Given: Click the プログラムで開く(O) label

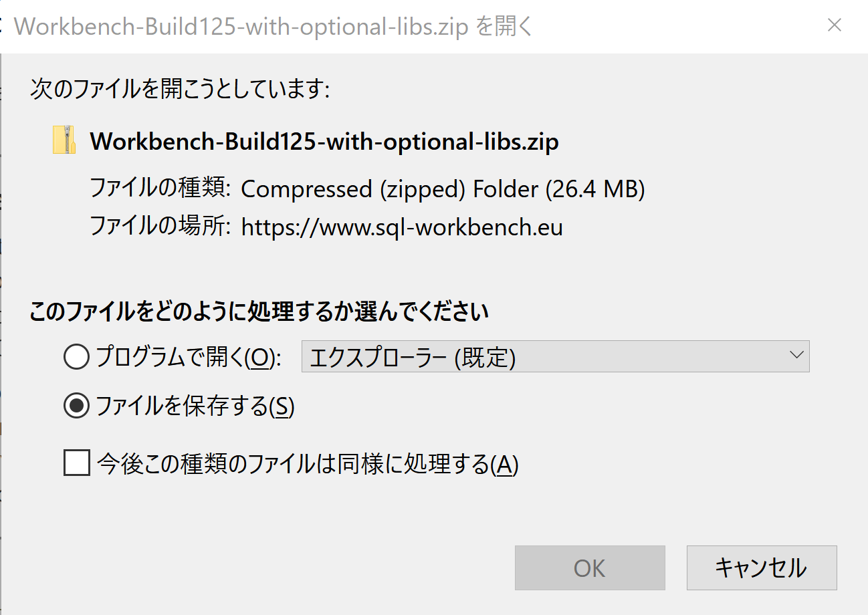Looking at the screenshot, I should [x=189, y=358].
